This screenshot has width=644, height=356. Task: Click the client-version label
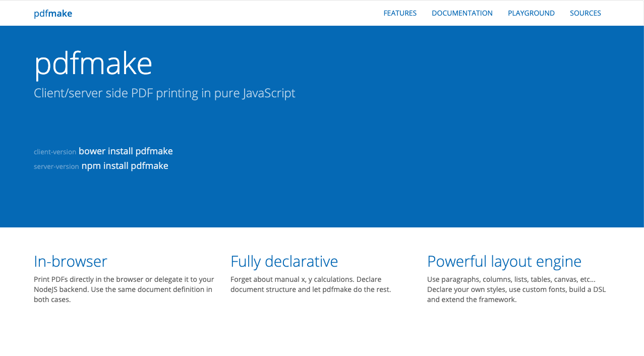tap(54, 152)
